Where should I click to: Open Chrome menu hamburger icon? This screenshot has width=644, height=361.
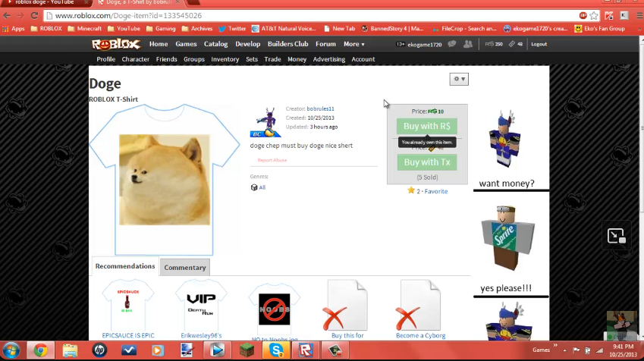click(x=636, y=15)
